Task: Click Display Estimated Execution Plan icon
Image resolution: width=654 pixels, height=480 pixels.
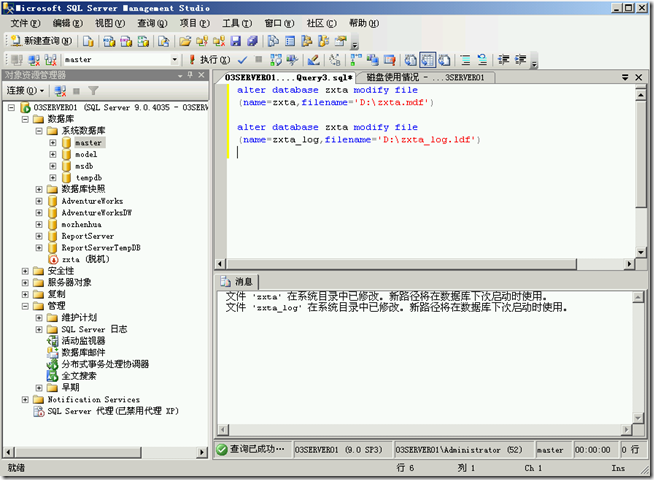Action: pos(276,60)
